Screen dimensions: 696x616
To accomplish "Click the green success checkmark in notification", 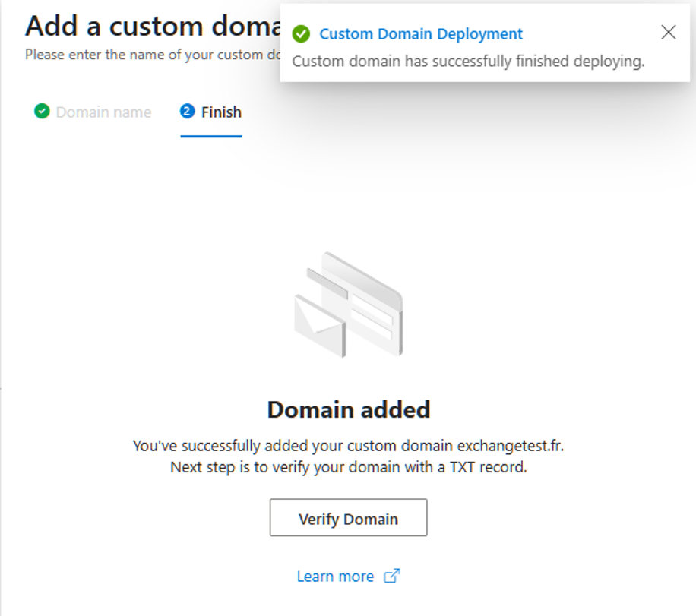I will tap(301, 33).
